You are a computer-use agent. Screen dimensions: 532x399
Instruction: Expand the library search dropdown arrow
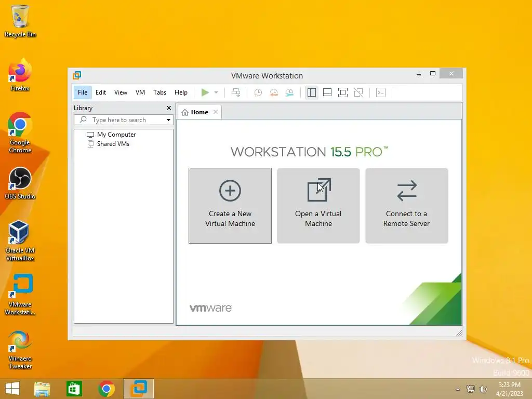coord(168,120)
